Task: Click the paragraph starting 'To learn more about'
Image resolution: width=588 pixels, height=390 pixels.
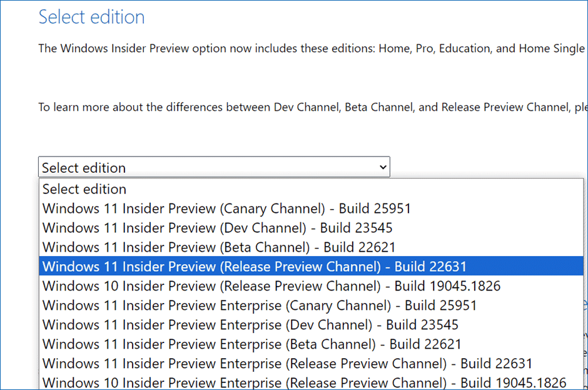Action: click(x=313, y=107)
